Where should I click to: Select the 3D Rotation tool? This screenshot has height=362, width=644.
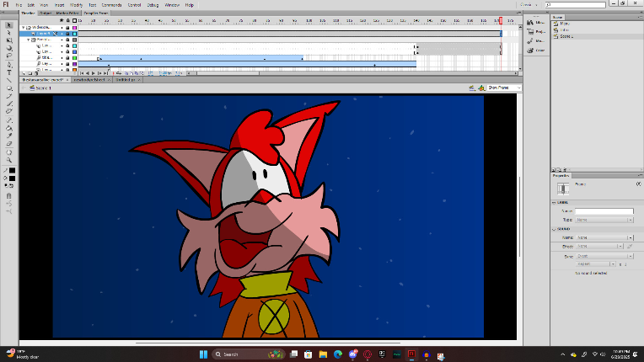click(8, 48)
